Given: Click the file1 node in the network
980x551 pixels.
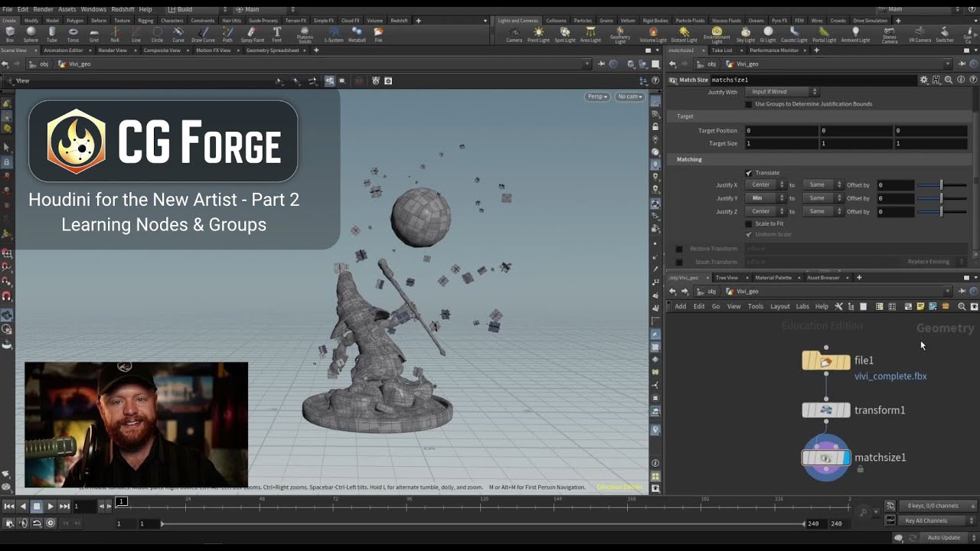Looking at the screenshot, I should click(x=826, y=361).
